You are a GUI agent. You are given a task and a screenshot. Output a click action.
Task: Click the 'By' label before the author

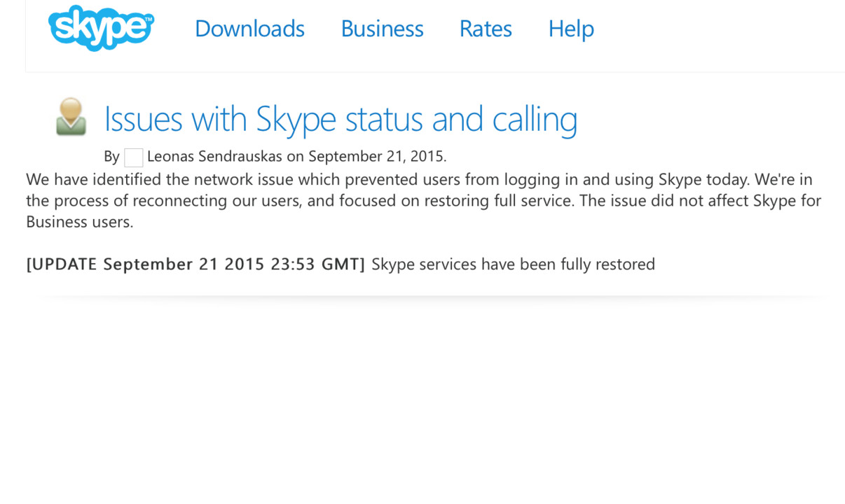click(111, 156)
